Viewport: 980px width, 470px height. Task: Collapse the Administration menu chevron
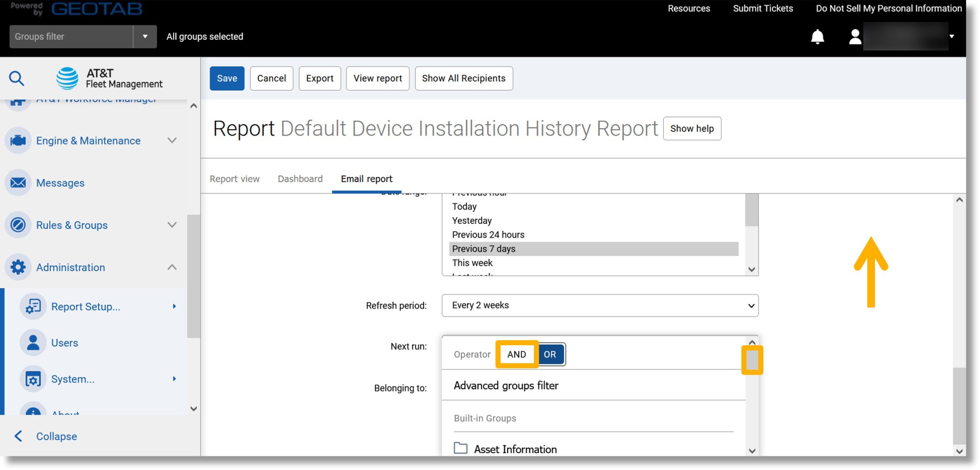tap(172, 267)
